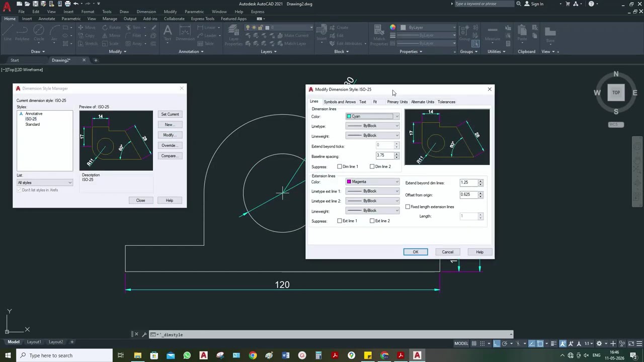644x362 pixels.
Task: Increase the Baseline spacing spinner value
Action: (x=396, y=154)
